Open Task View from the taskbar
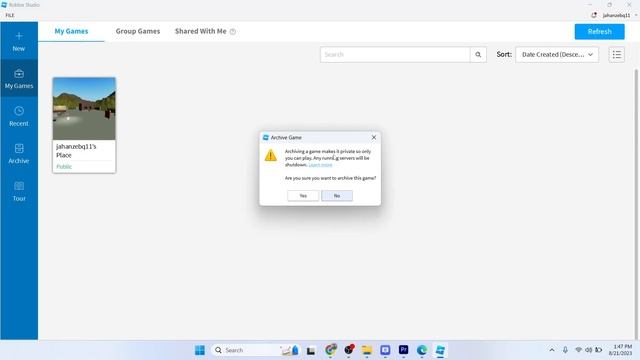This screenshot has width=640, height=360. [x=311, y=350]
